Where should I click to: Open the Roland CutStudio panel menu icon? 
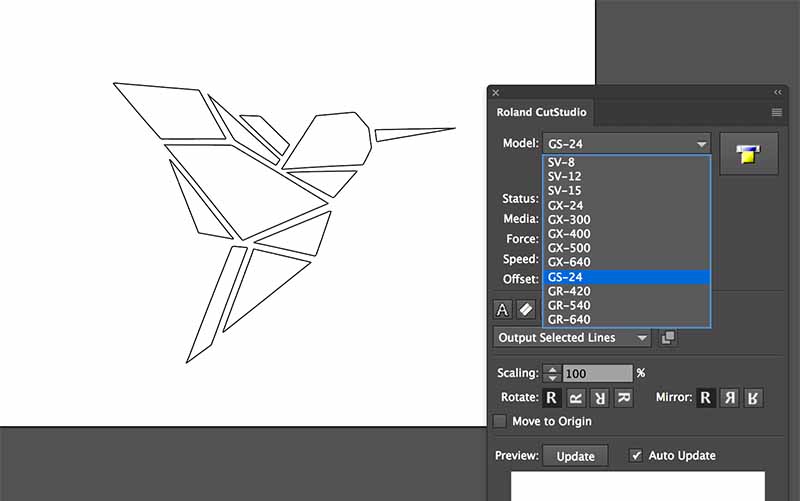777,112
